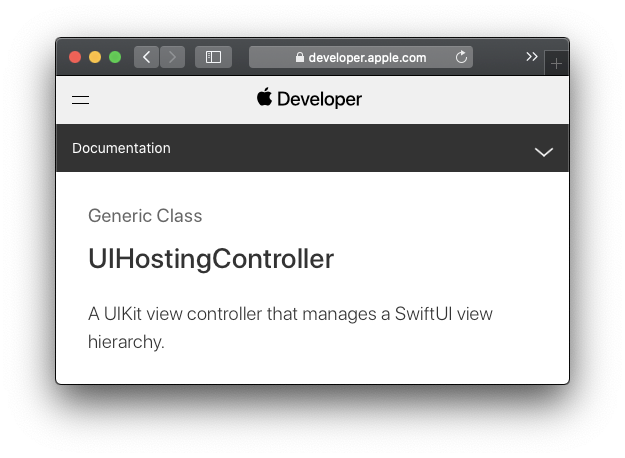The width and height of the screenshot is (625, 458).
Task: Open a new tab with plus button
Action: (556, 63)
